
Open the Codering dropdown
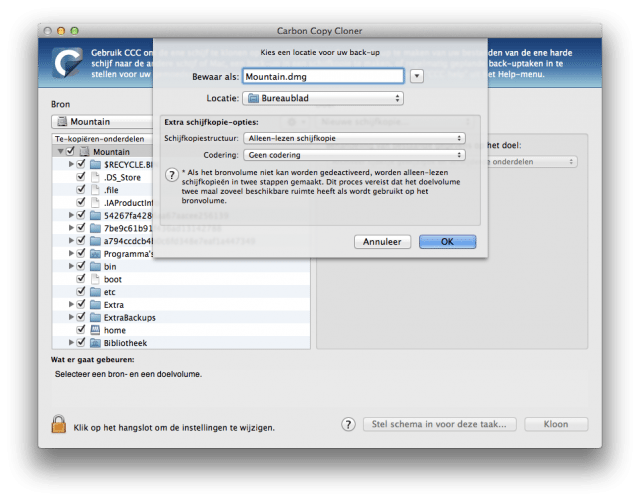coord(355,155)
